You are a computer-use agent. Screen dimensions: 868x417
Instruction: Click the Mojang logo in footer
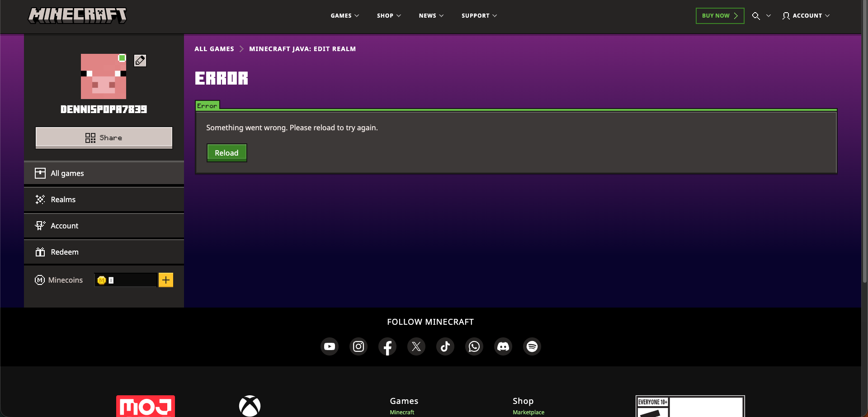click(x=146, y=406)
